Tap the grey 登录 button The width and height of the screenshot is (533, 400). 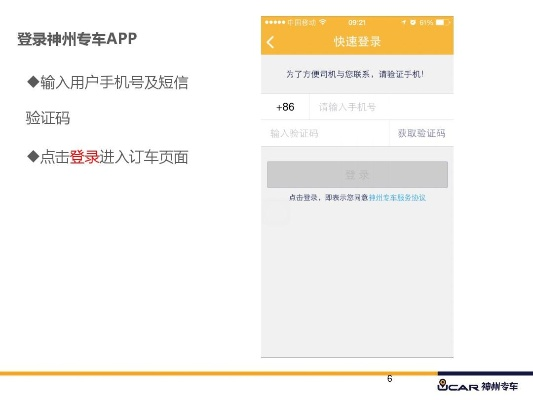point(357,175)
